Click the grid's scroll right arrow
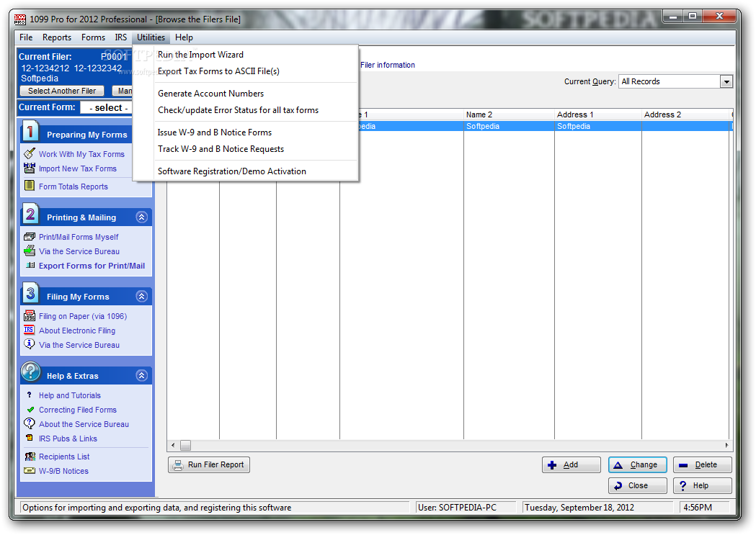Image resolution: width=756 pixels, height=535 pixels. pyautogui.click(x=726, y=446)
